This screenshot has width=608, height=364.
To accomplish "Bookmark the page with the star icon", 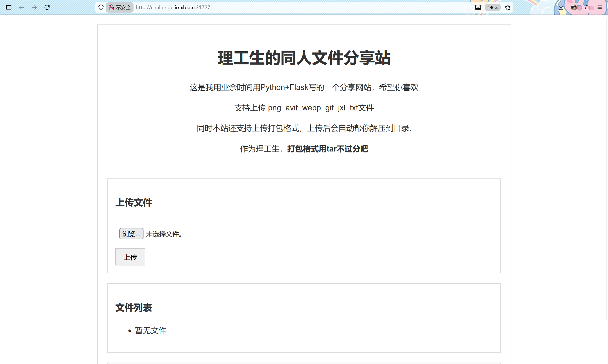I will click(507, 7).
